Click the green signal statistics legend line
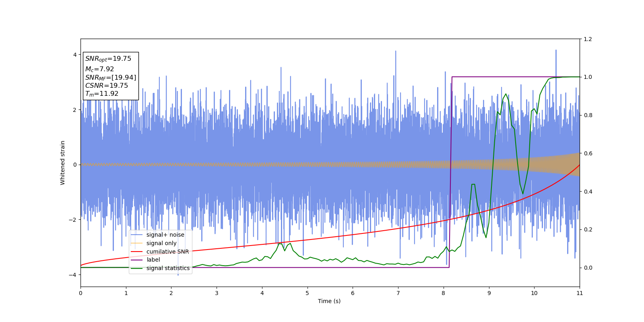 pyautogui.click(x=137, y=268)
